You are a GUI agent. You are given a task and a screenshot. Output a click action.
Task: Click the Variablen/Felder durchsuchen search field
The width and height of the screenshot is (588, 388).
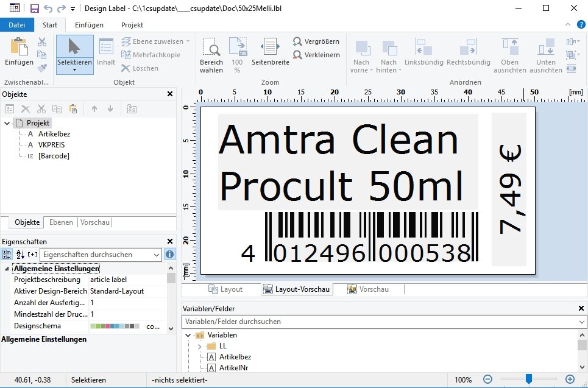378,322
